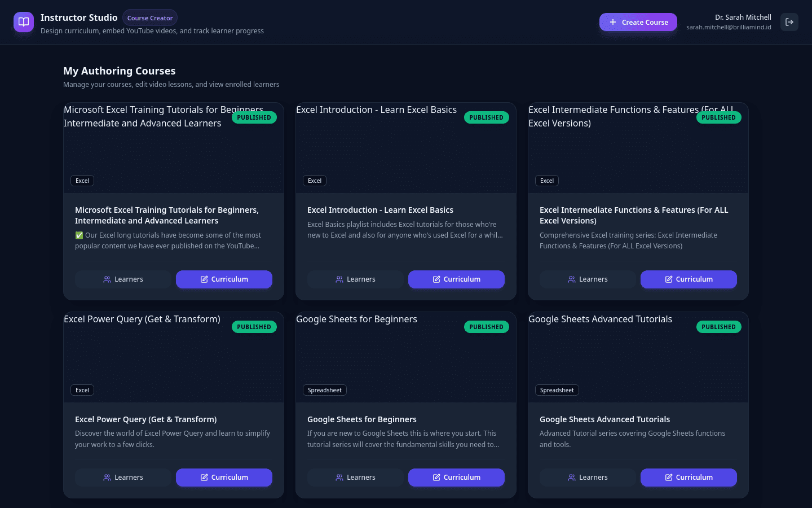Click description starting 'Excel Basics playlist includes'
This screenshot has width=812, height=508.
[405, 230]
